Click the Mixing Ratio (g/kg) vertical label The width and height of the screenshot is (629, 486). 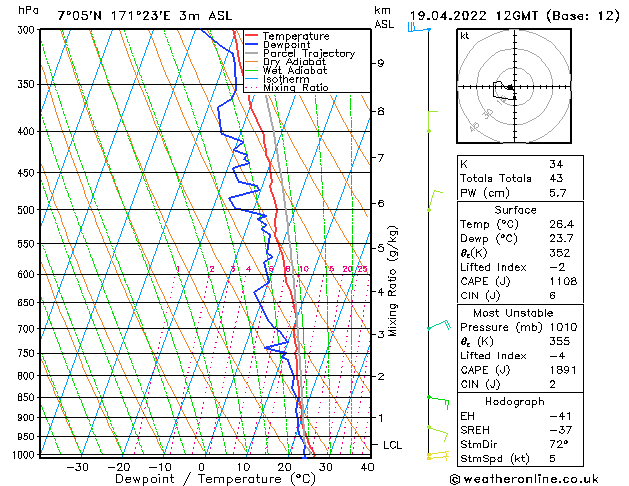[x=393, y=281]
